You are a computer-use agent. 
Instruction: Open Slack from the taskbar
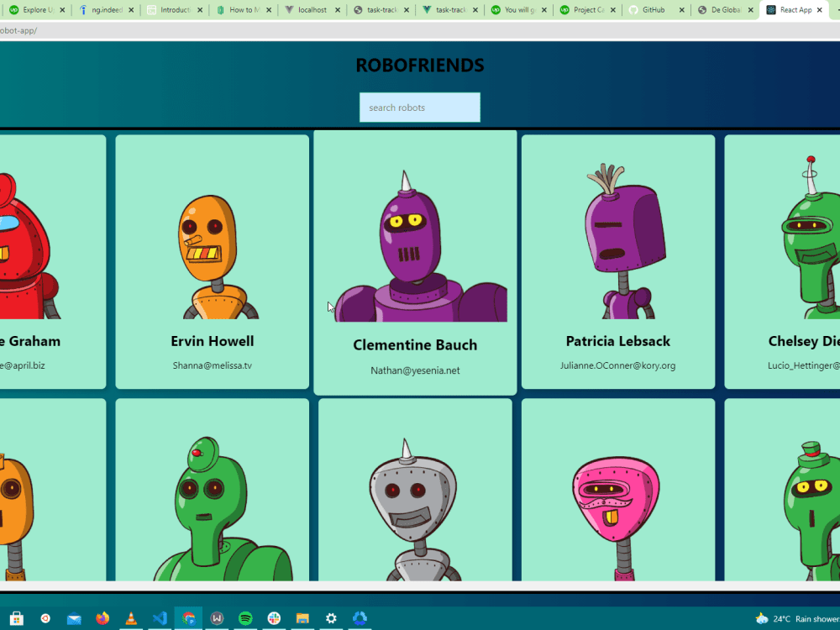tap(275, 618)
